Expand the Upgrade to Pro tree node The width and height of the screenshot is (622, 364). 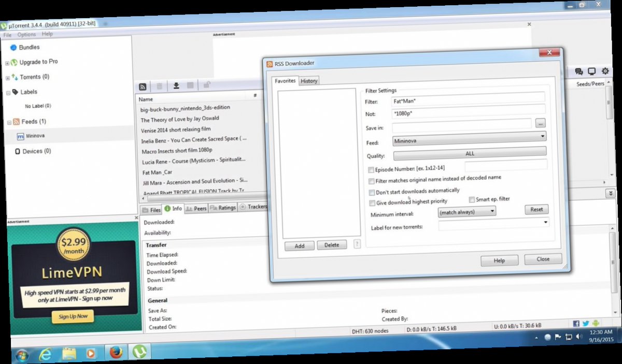(7, 63)
